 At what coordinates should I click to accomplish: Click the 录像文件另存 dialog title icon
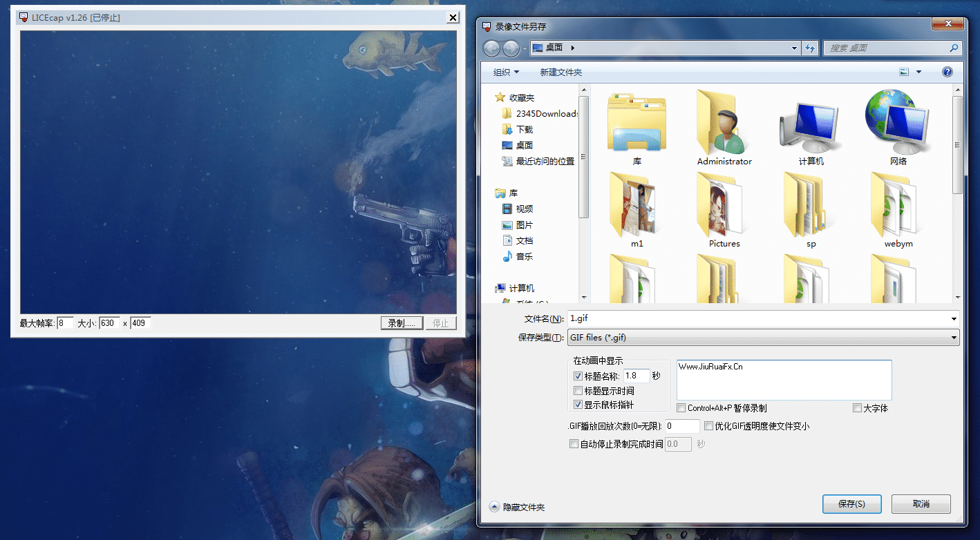pyautogui.click(x=487, y=26)
